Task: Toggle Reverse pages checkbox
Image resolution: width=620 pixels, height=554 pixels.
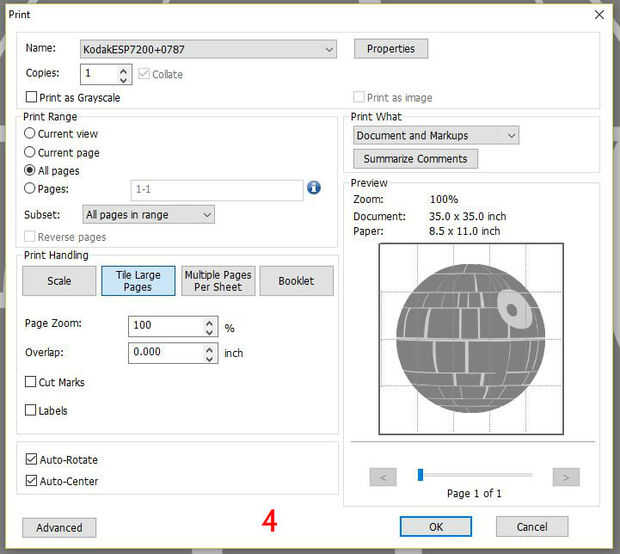Action: point(30,236)
